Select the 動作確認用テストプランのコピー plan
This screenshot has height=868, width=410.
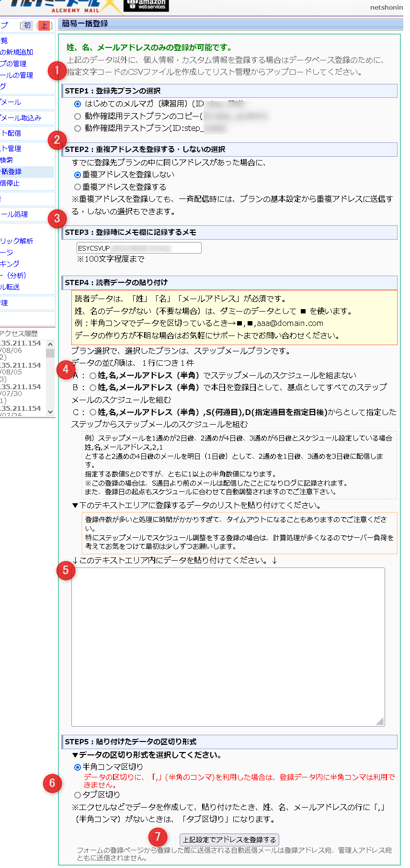[x=78, y=116]
